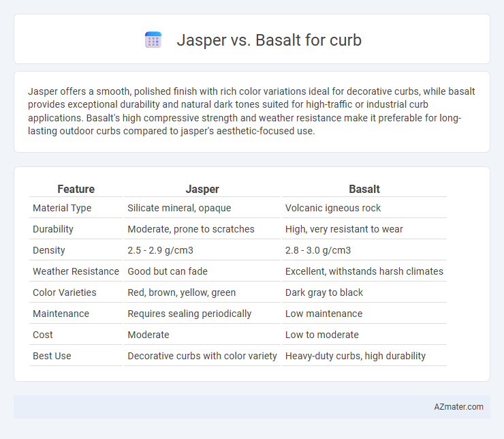This screenshot has width=504, height=439.
Task: Click the 'Low to moderate' cell
Action: pyautogui.click(x=321, y=335)
